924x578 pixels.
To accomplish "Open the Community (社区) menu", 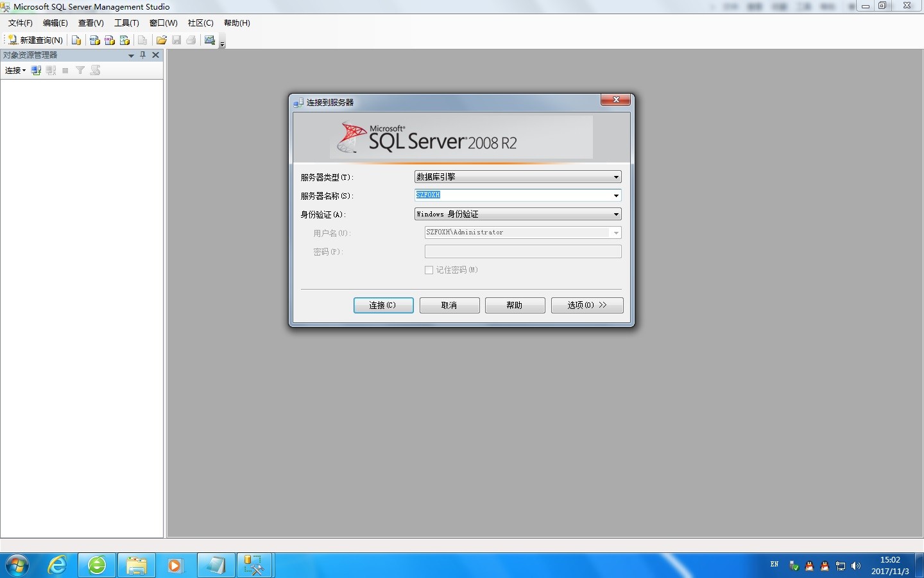I will click(201, 23).
